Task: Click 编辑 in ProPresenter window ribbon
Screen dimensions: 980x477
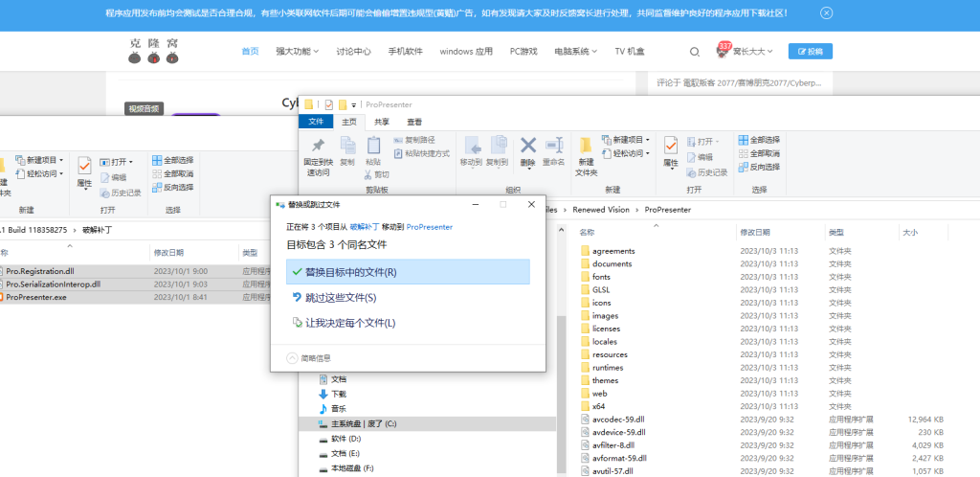Action: [700, 157]
